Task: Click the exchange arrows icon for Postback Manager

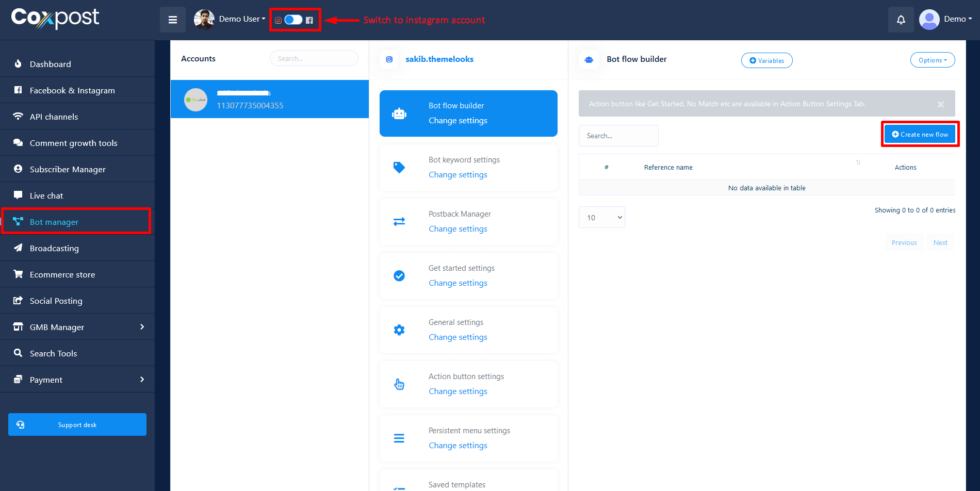Action: 399,222
